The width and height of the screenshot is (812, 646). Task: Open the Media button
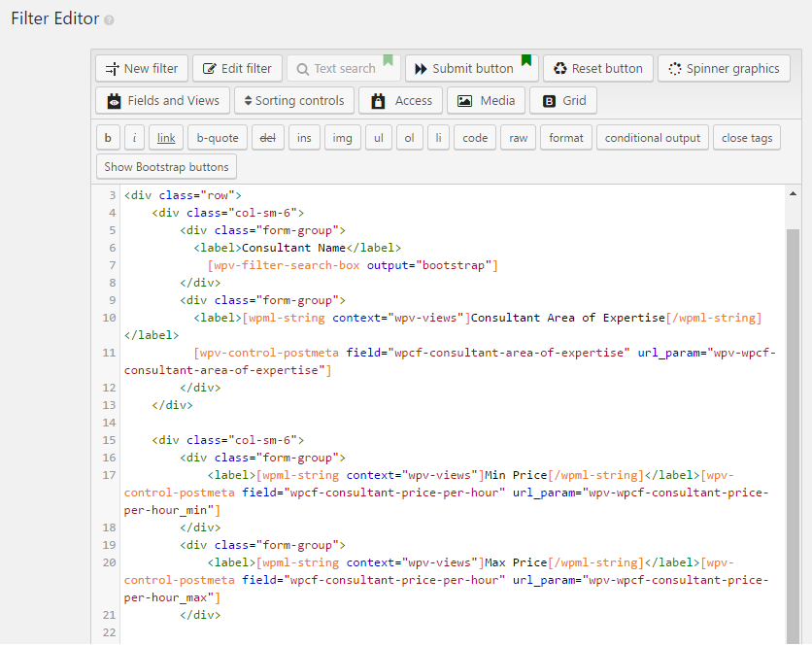(x=487, y=100)
